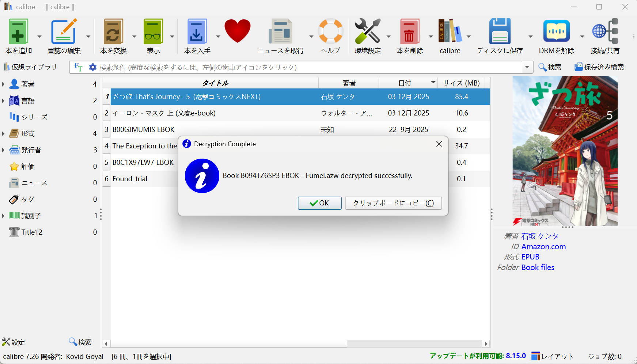Click the Convert books (本を変換) icon
The image size is (637, 364).
pyautogui.click(x=113, y=32)
